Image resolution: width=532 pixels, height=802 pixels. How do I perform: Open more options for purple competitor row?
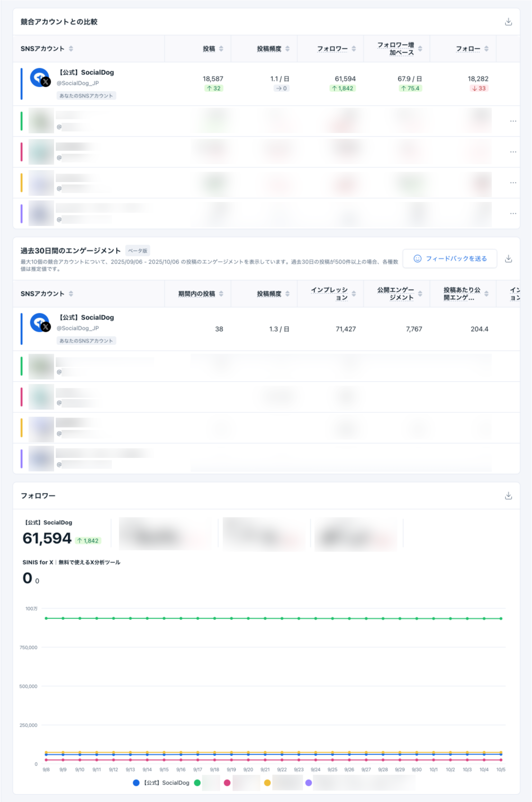click(x=513, y=214)
